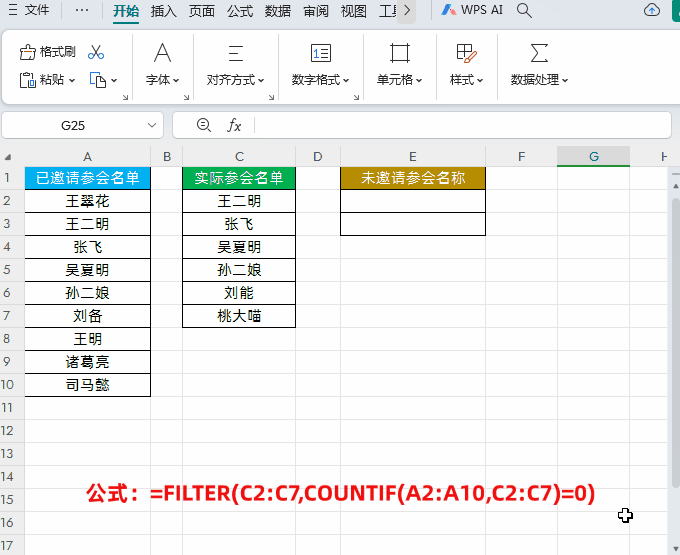Select empty cell E2
This screenshot has height=555, width=680.
pos(413,201)
